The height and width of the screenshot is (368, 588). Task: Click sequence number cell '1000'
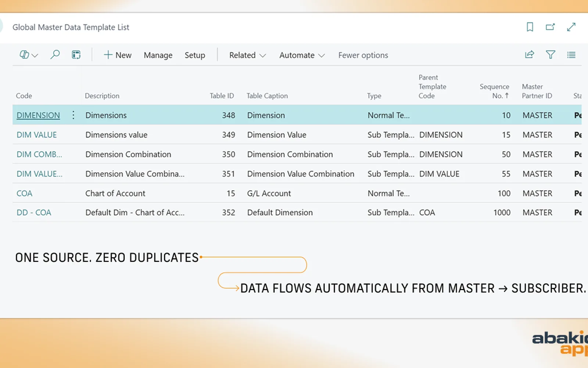[502, 212]
